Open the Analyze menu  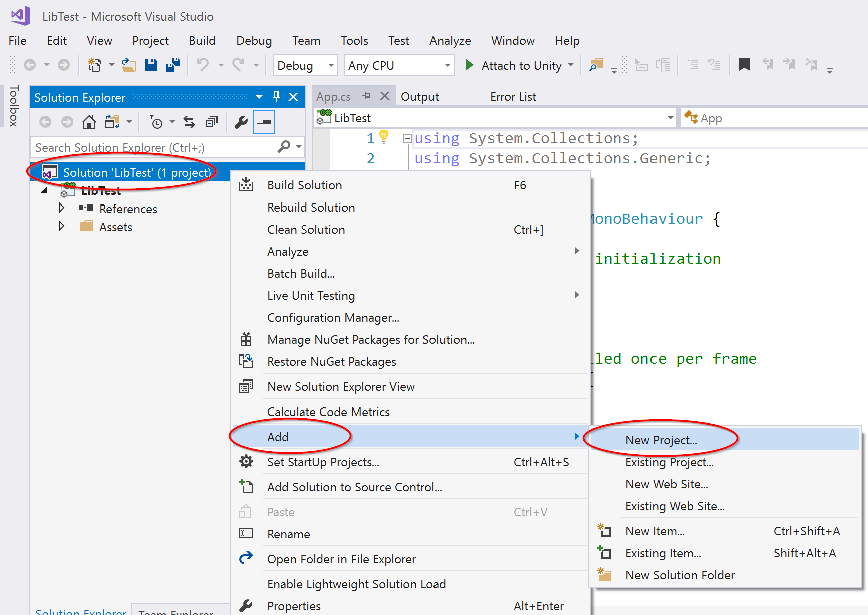click(450, 41)
